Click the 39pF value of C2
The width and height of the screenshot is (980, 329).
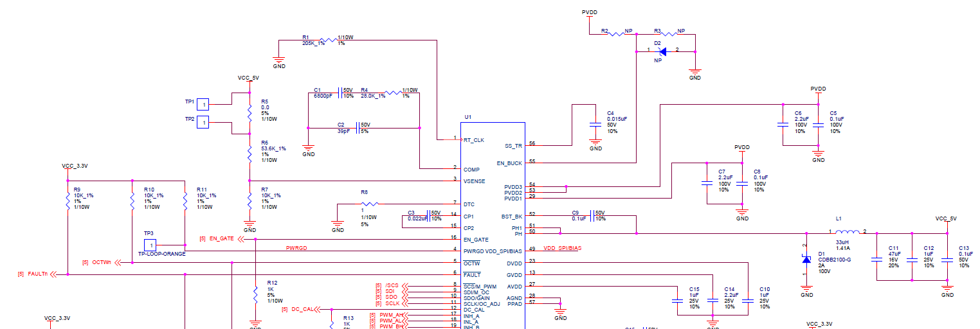[x=344, y=130]
